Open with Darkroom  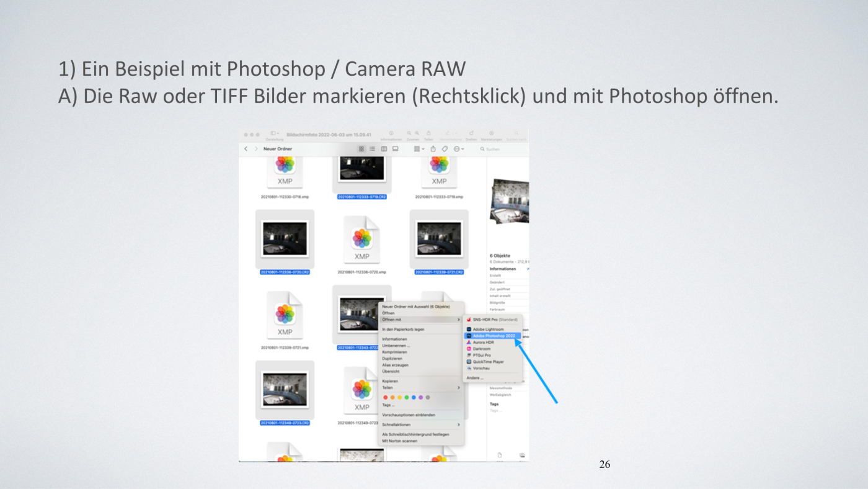click(x=494, y=349)
